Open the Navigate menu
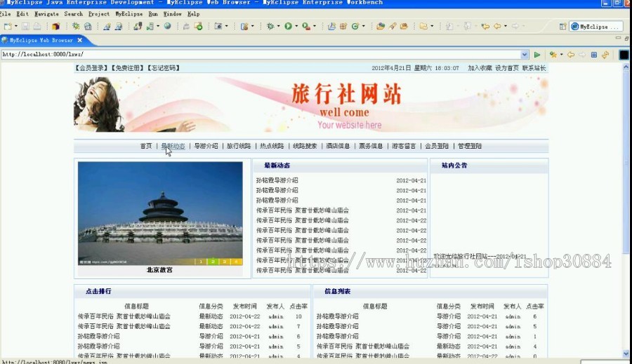The image size is (632, 364). tap(46, 14)
